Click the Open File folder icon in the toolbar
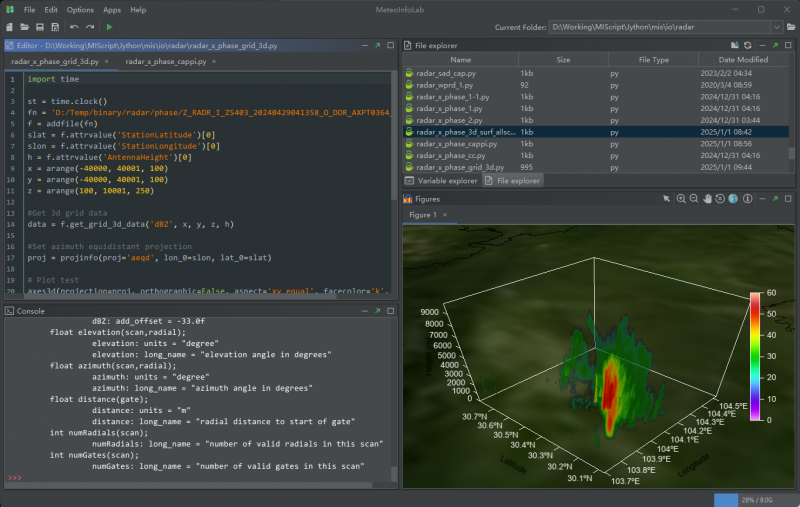 click(23, 27)
